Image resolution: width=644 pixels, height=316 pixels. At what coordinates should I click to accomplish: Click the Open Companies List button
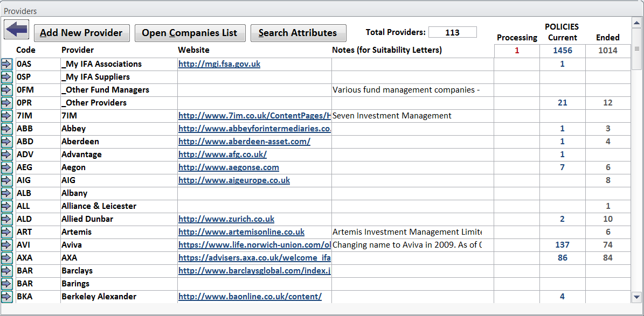click(x=190, y=33)
